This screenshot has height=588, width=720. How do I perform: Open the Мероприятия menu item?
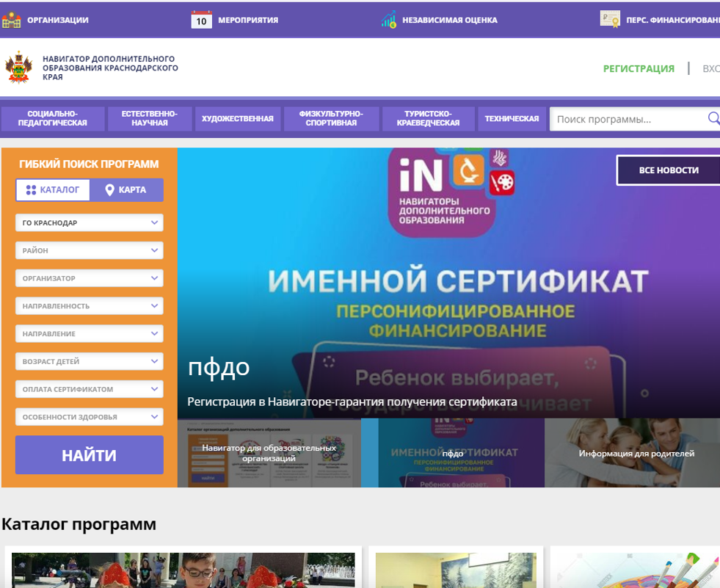coord(248,20)
